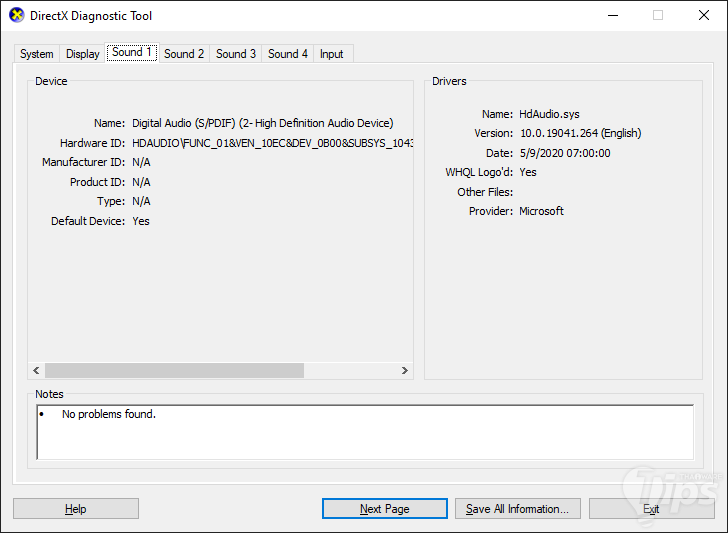The height and width of the screenshot is (533, 728).
Task: Select the Sound 1 tab
Action: click(x=132, y=52)
